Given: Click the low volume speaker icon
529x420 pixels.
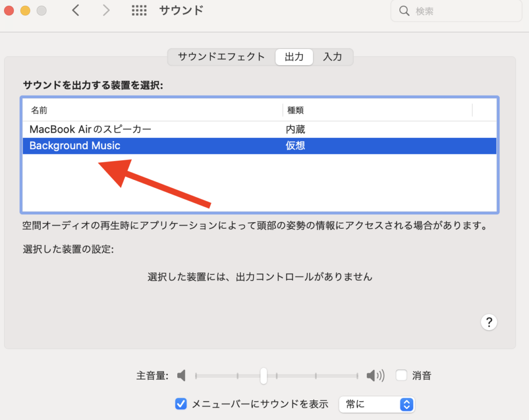Looking at the screenshot, I should coord(181,376).
